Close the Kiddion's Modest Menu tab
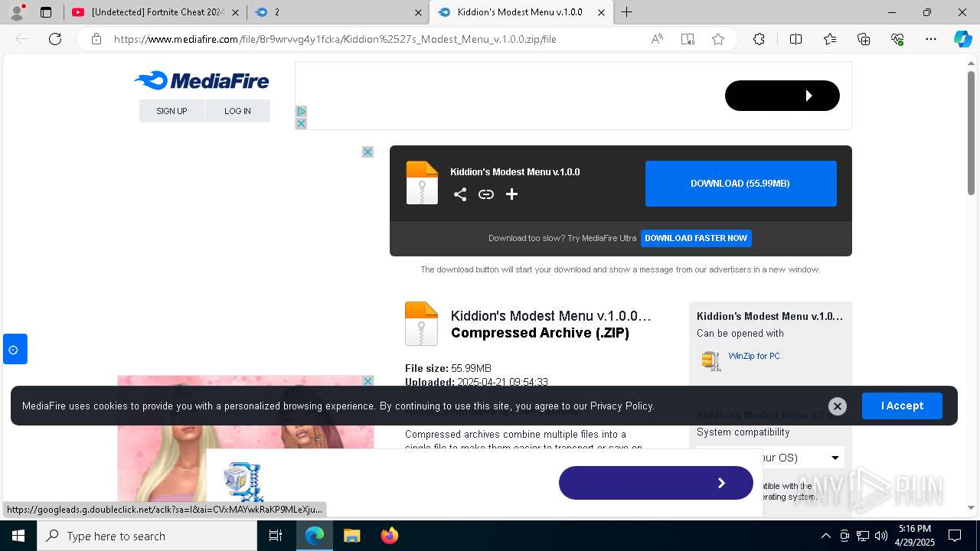This screenshot has width=980, height=551. pyautogui.click(x=602, y=12)
